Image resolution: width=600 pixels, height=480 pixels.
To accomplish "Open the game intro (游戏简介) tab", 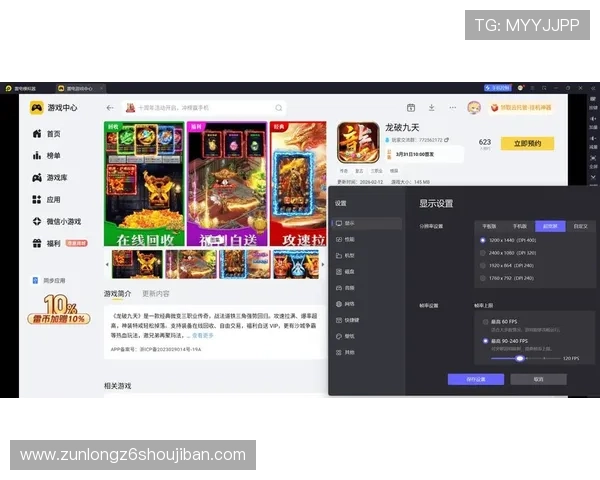I will [117, 294].
